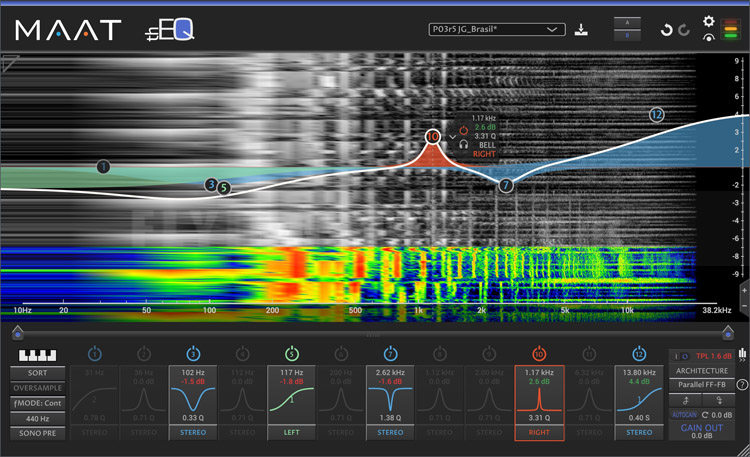
Task: Open band 12 STEREO channel selector
Action: [x=639, y=432]
